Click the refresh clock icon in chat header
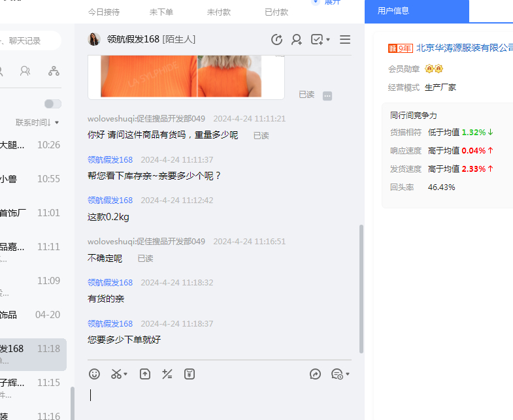513x420 pixels. (x=276, y=40)
